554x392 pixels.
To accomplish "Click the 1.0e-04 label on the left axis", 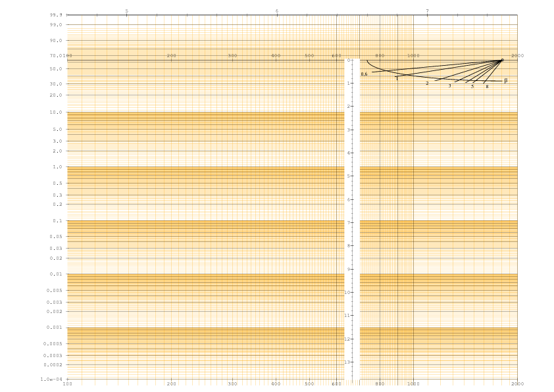I will click(x=51, y=380).
